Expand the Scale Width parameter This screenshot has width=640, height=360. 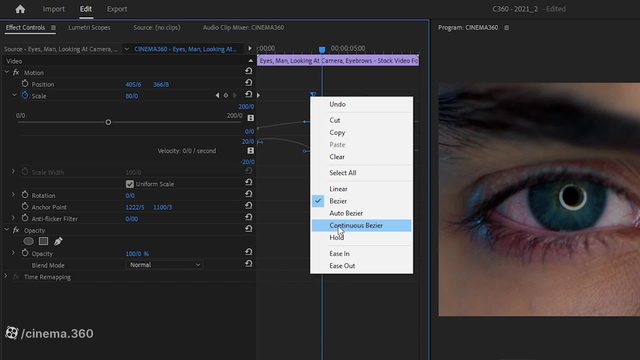[x=13, y=171]
